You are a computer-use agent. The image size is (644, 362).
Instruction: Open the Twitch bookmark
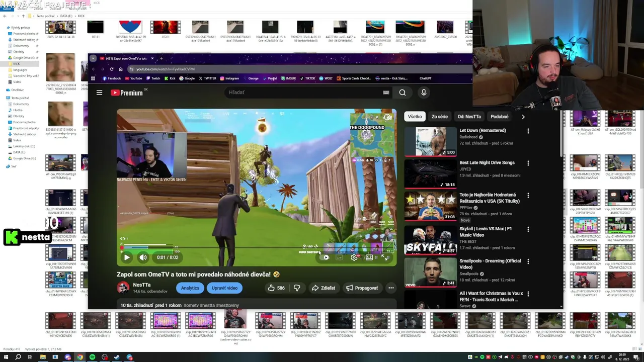[153, 78]
